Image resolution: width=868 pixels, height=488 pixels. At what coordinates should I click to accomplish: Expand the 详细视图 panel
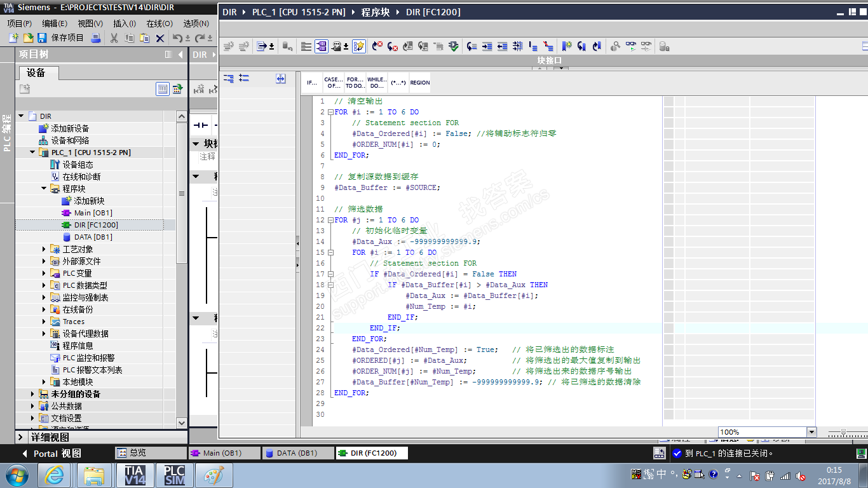point(21,437)
